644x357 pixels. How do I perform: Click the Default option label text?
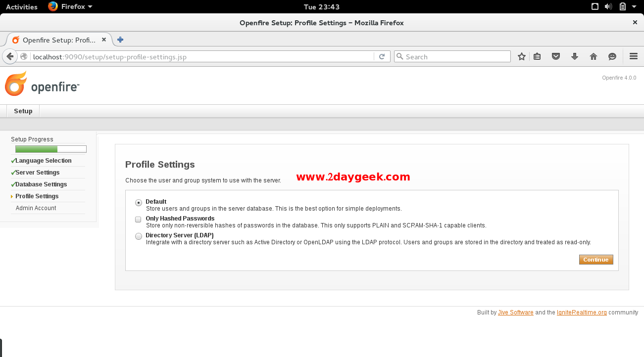tap(156, 202)
